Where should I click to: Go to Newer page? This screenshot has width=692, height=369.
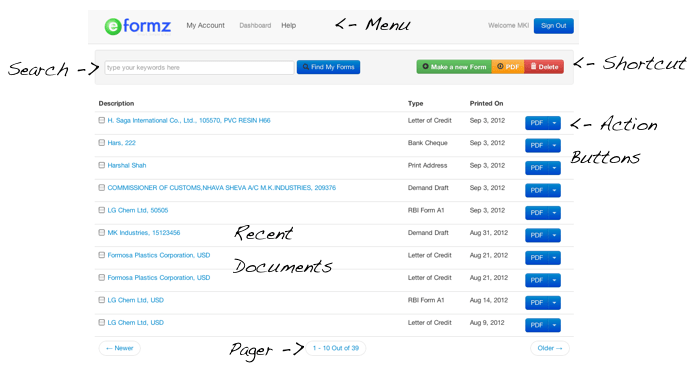click(120, 348)
